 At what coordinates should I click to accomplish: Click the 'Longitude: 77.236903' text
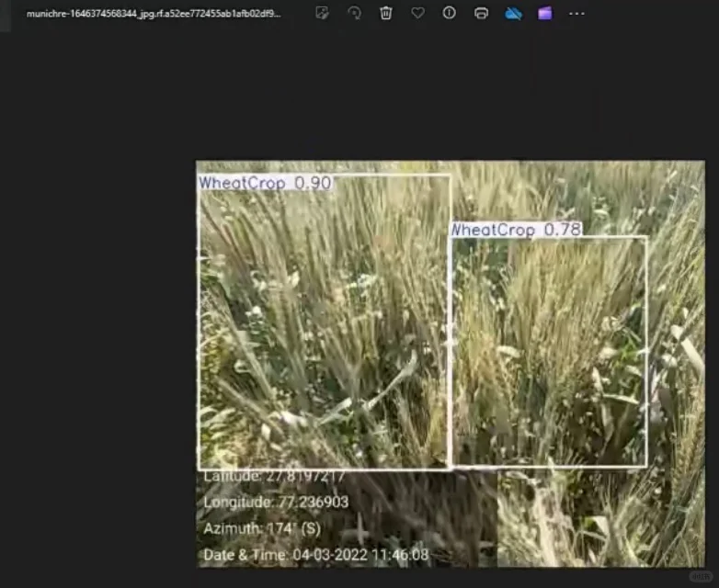[276, 502]
